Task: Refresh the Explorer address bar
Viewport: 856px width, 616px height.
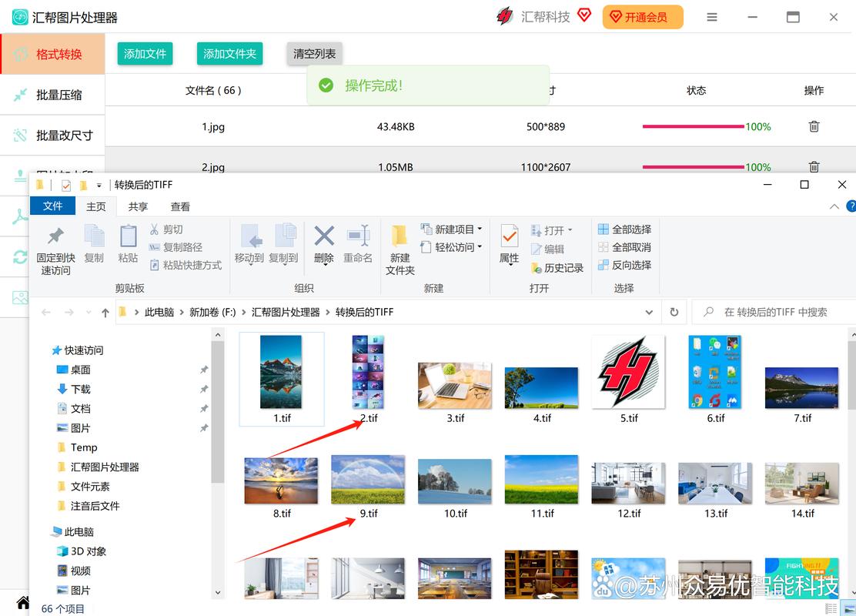Action: tap(674, 313)
